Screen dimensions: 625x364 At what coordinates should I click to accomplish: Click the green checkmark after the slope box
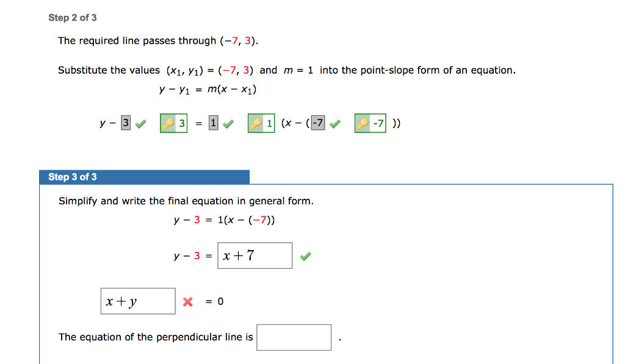[228, 124]
